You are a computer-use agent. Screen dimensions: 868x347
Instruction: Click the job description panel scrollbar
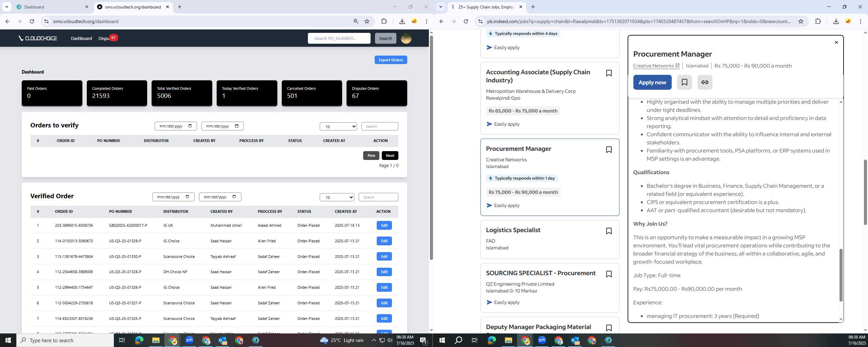coord(841,274)
